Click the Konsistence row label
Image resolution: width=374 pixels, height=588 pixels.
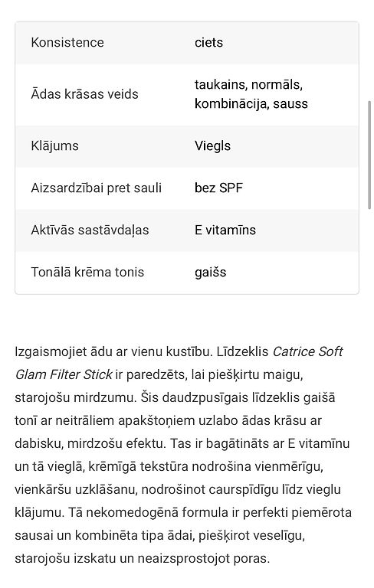67,42
